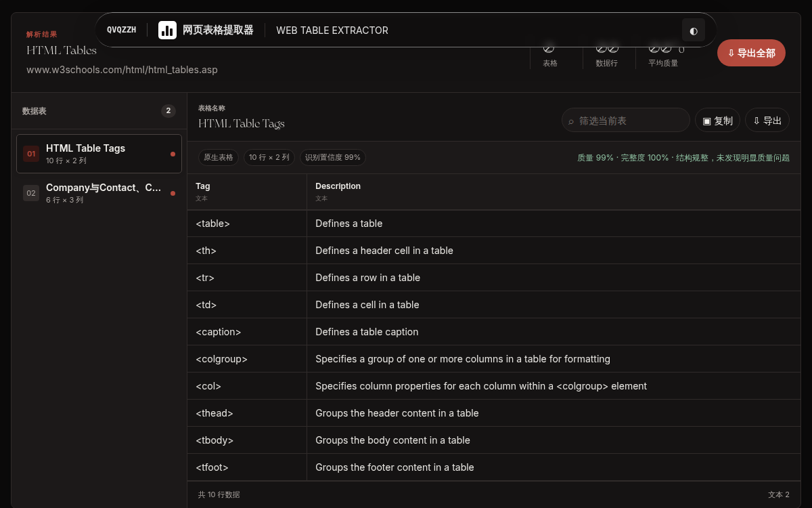Click the WEB TABLE EXTRACTOR label

(332, 30)
